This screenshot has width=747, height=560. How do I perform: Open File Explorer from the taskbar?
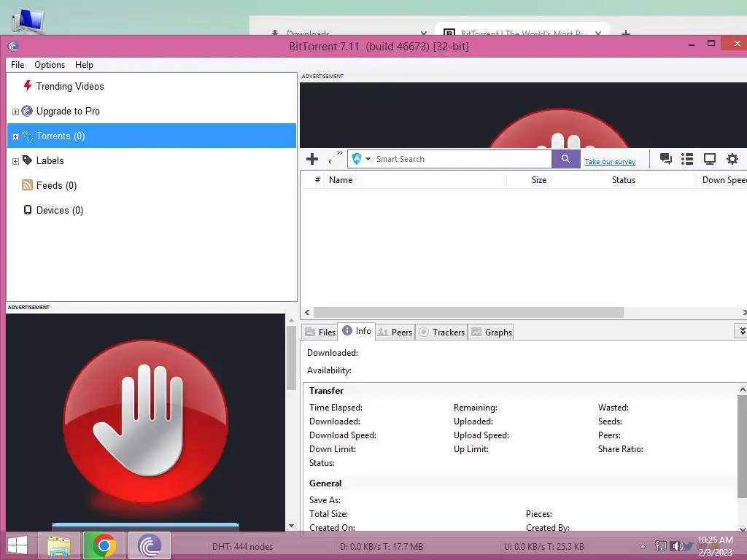tap(59, 546)
